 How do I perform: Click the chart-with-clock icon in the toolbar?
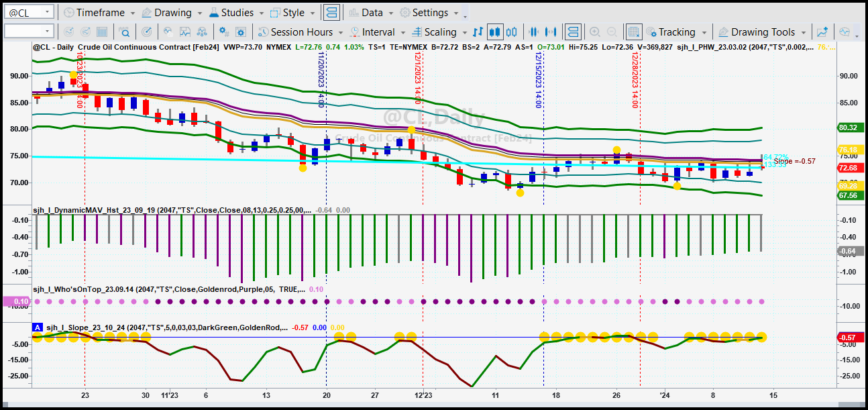coord(168,32)
